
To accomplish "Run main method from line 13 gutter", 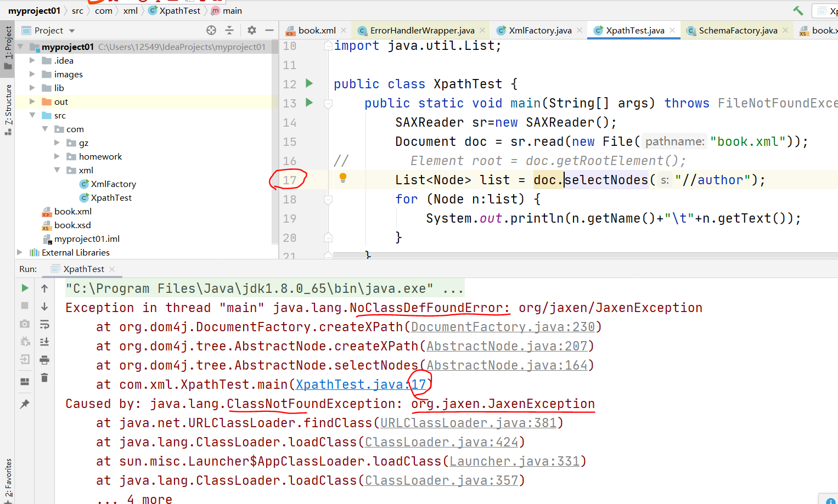I will pyautogui.click(x=309, y=103).
